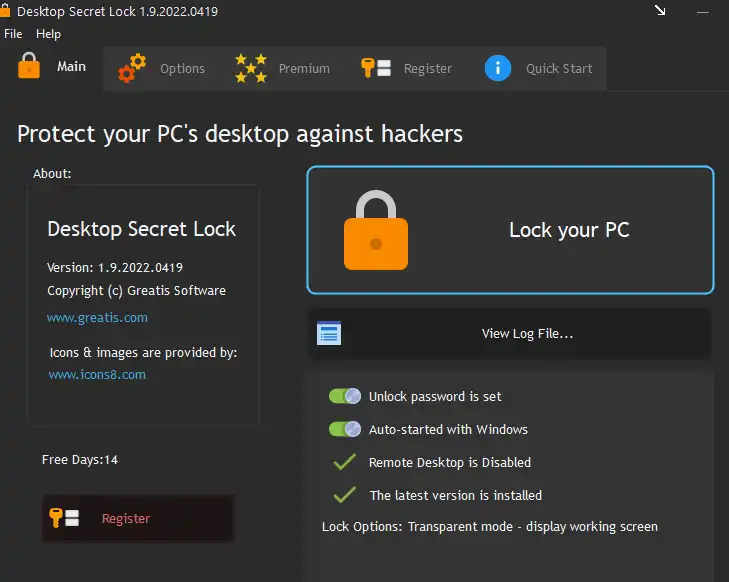Click the key Register tab icon
This screenshot has height=582, width=729.
coord(374,68)
